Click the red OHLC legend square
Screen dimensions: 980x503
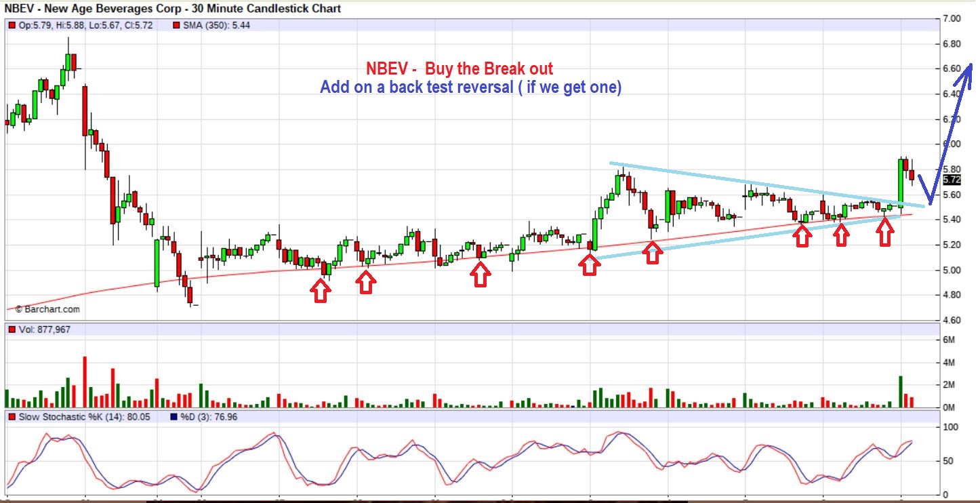[x=12, y=25]
